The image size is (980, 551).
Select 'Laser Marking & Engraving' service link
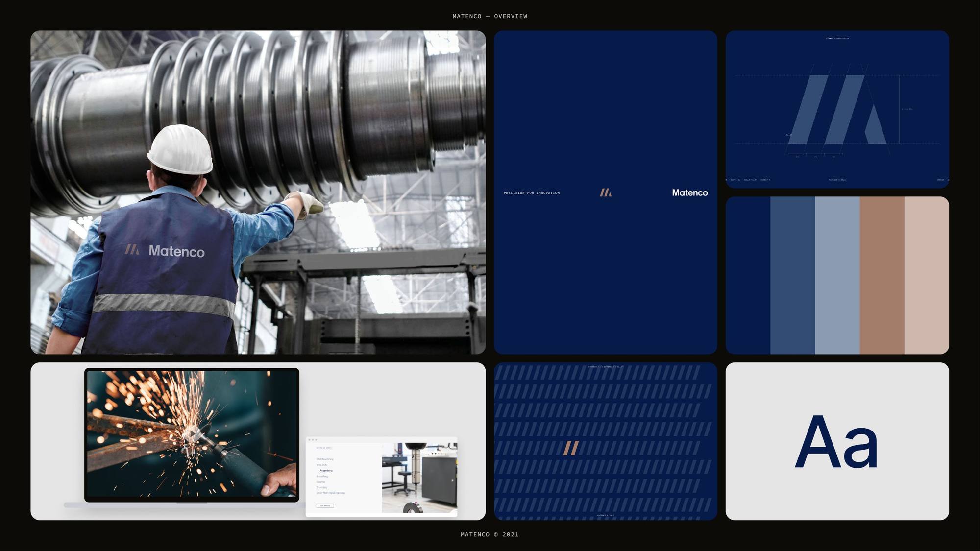(331, 493)
